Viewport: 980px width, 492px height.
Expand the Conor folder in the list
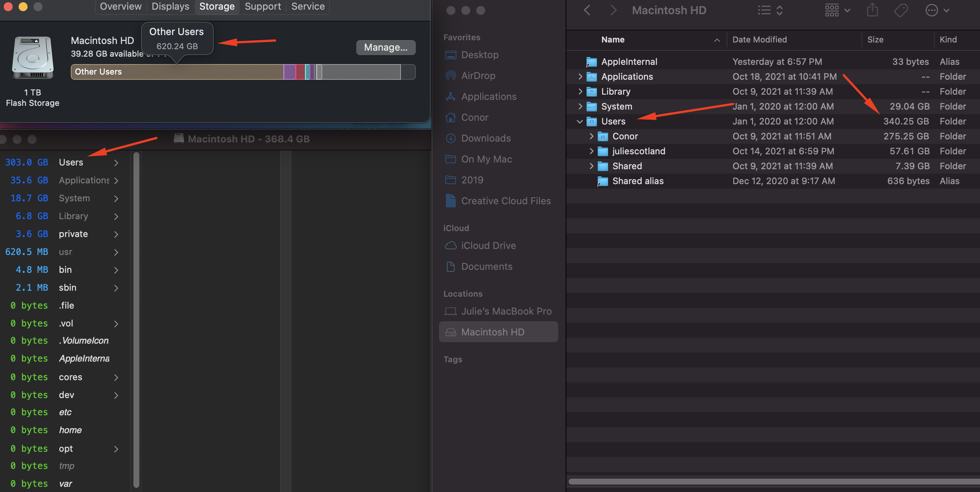[591, 136]
